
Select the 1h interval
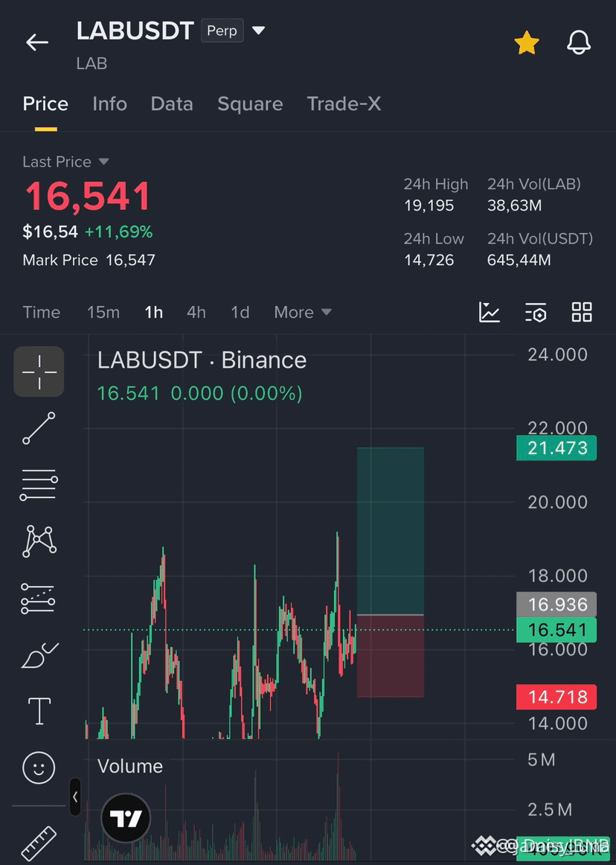[x=153, y=312]
